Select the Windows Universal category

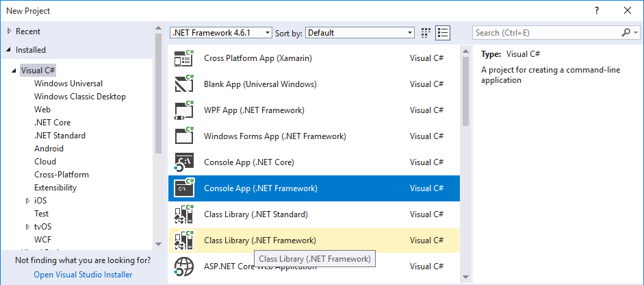tap(68, 84)
